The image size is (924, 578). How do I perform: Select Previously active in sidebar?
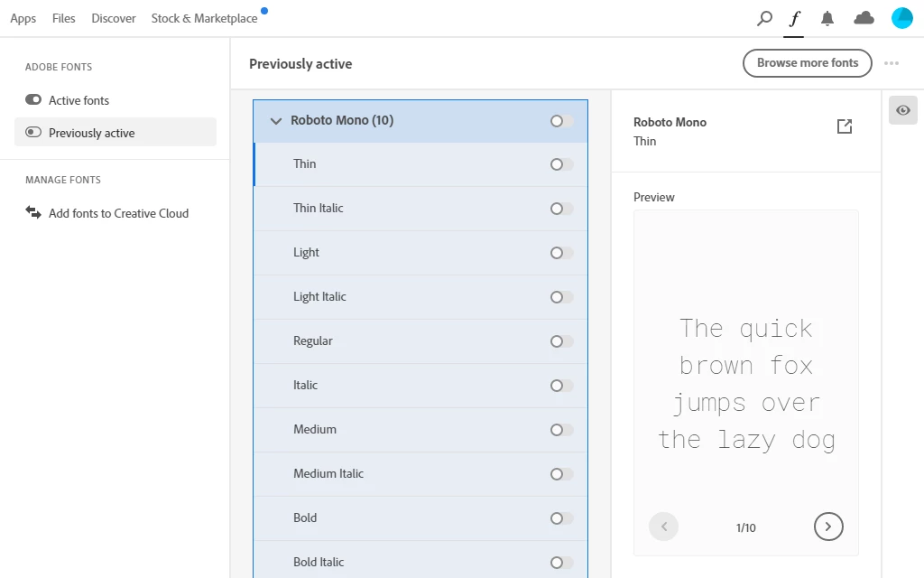click(x=115, y=132)
